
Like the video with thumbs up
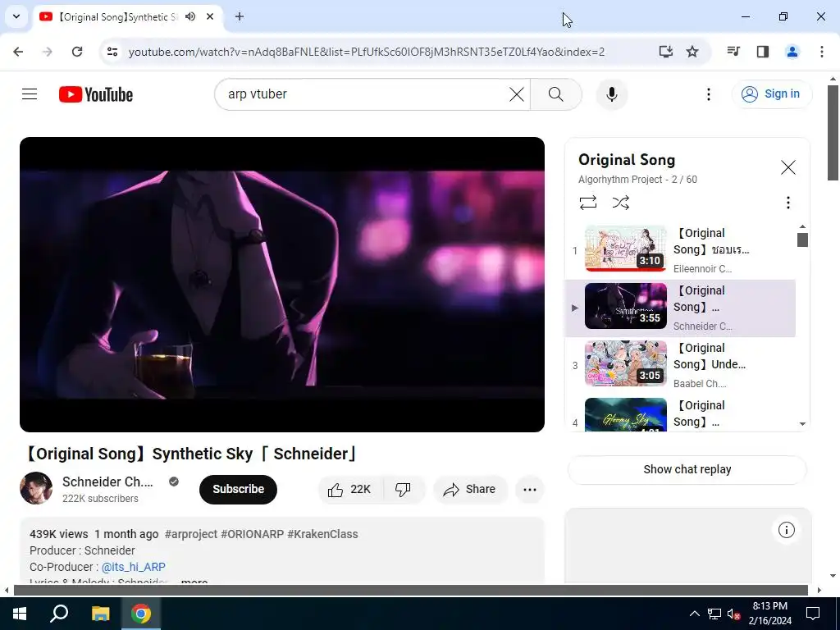350,489
